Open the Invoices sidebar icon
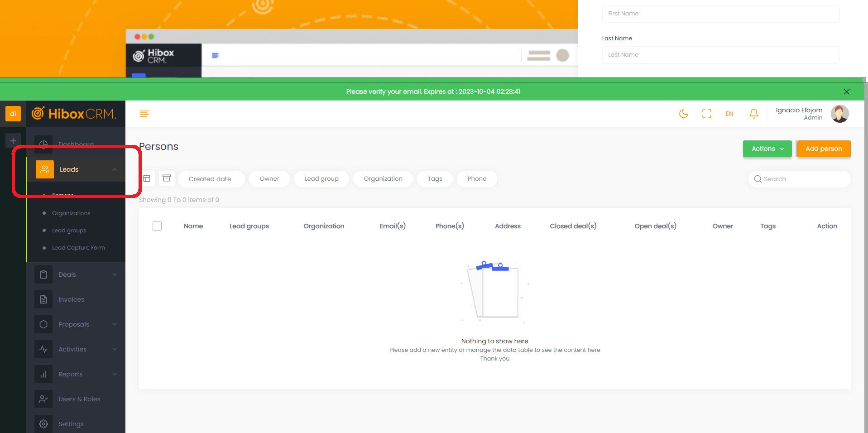 pyautogui.click(x=43, y=299)
